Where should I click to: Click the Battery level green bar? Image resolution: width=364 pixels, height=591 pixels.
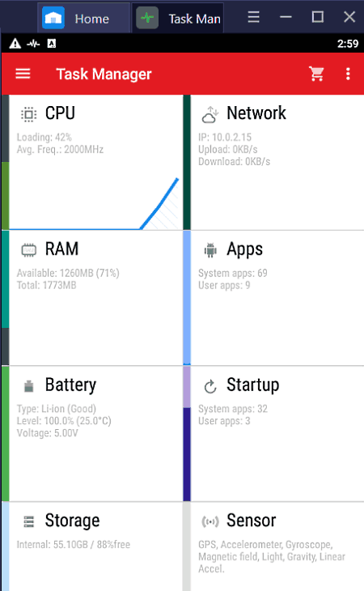pos(6,433)
